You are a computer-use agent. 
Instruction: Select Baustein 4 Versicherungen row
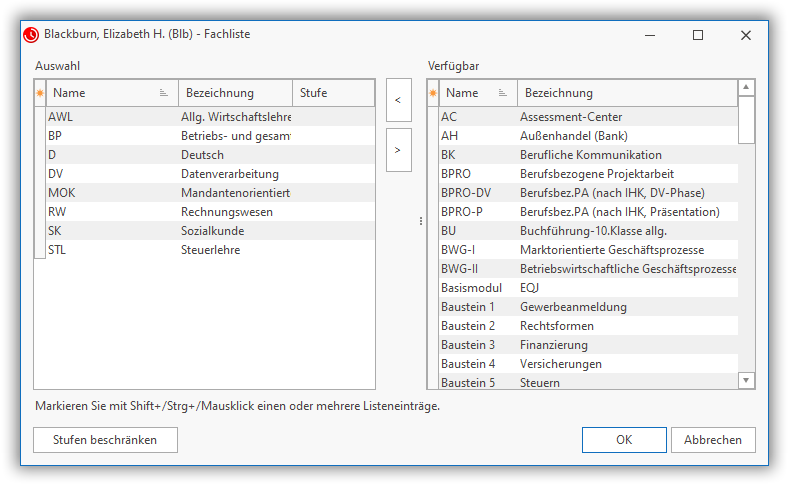pos(588,364)
